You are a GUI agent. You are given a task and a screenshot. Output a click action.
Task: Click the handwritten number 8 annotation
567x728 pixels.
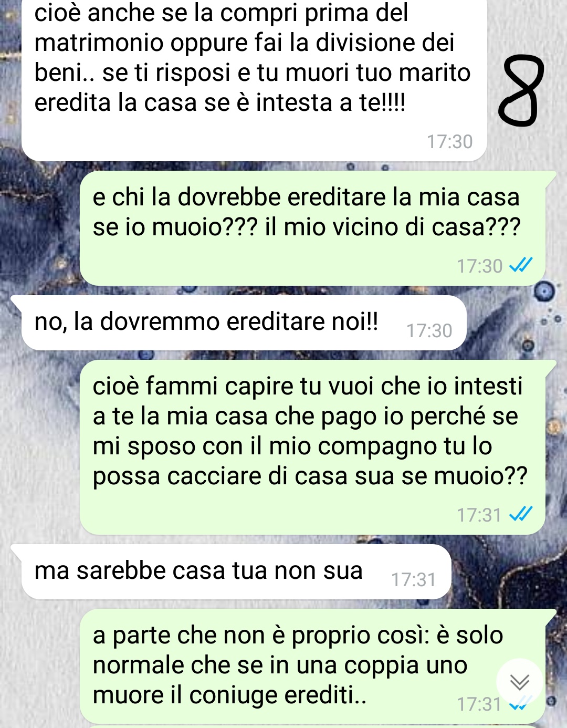click(x=519, y=92)
